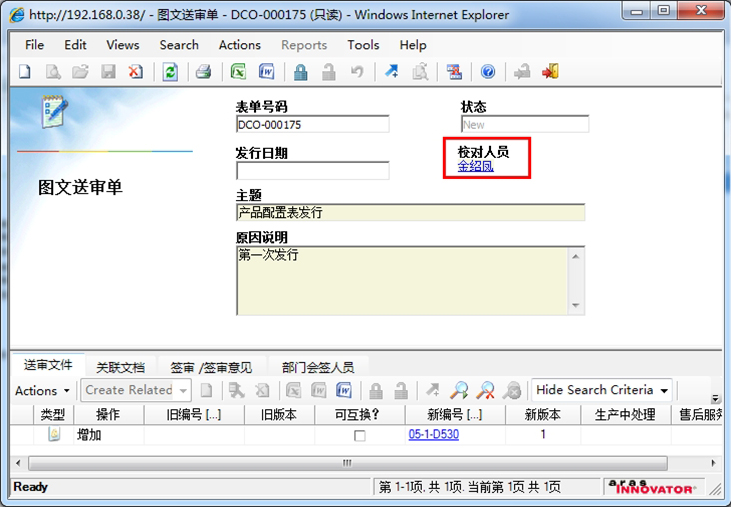Click the 状态 field showing New

coord(525,124)
